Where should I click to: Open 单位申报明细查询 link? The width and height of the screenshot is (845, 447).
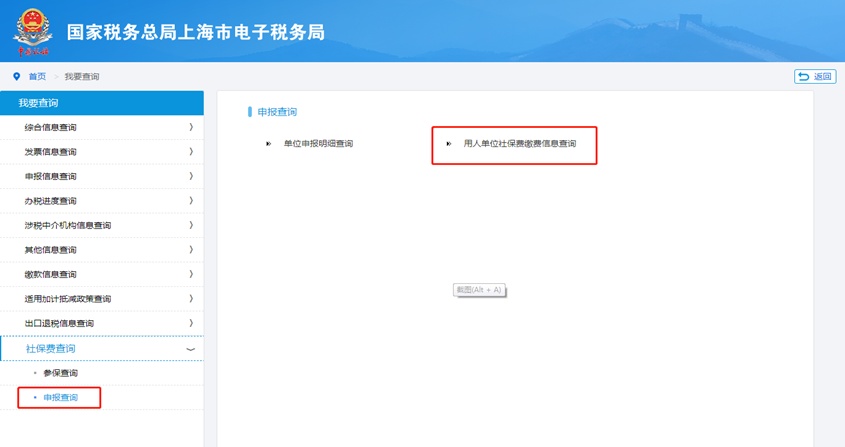(318, 143)
